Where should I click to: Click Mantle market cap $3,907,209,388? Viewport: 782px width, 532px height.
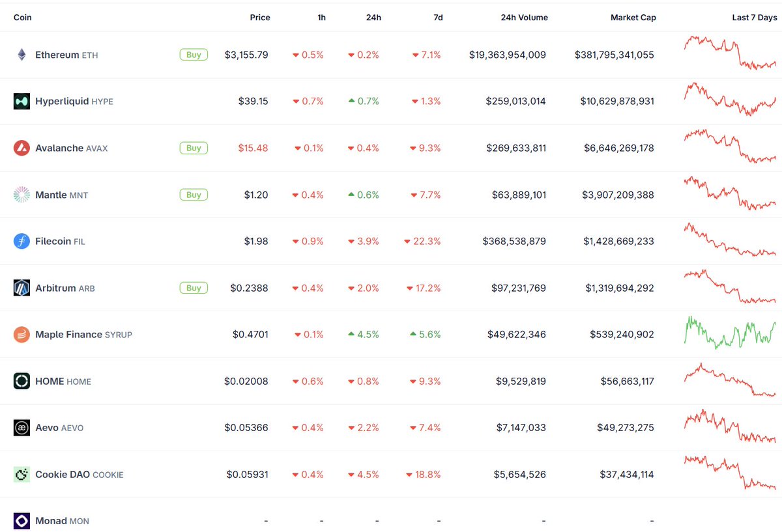click(619, 195)
